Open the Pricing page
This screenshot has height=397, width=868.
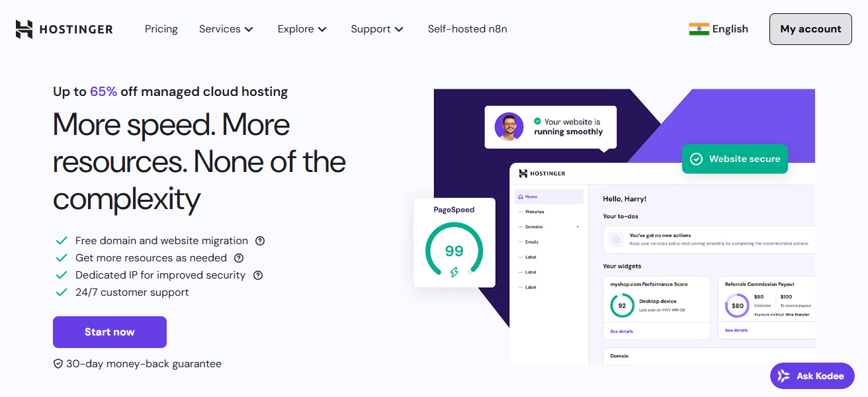pyautogui.click(x=161, y=29)
